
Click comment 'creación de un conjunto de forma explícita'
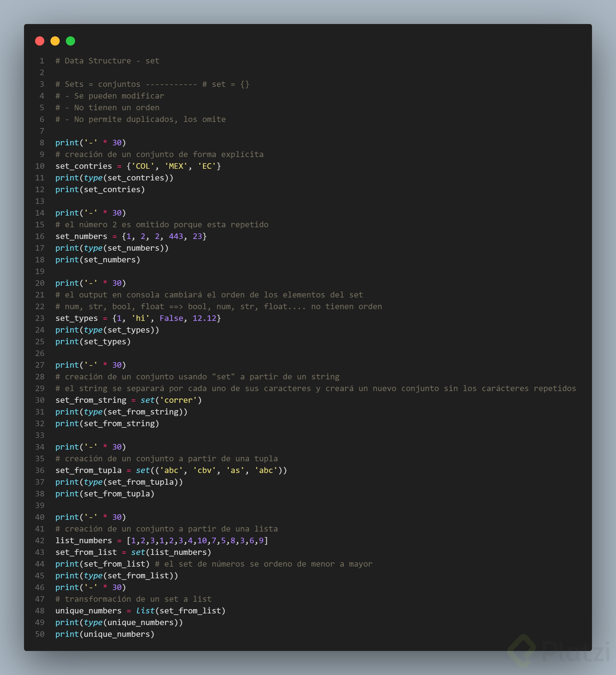click(x=159, y=154)
